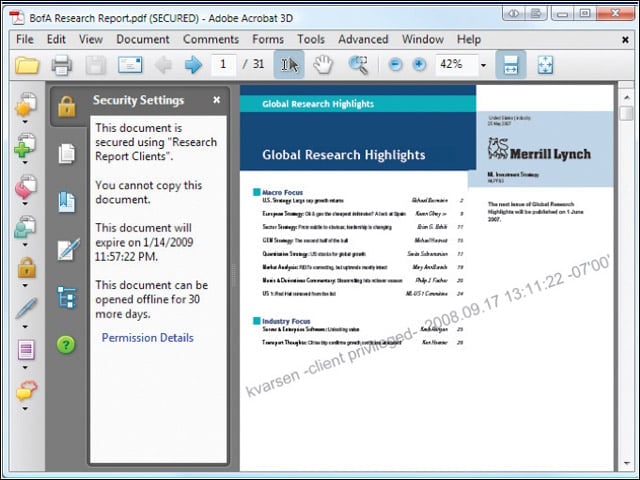
Task: Go to previous page with left arrow
Action: pyautogui.click(x=163, y=64)
